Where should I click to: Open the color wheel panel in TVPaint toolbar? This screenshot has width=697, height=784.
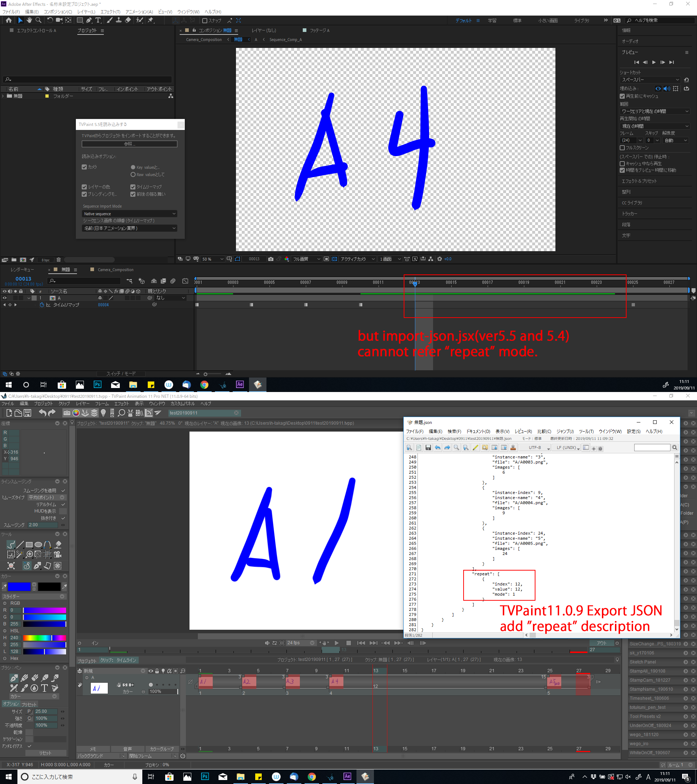tap(76, 413)
